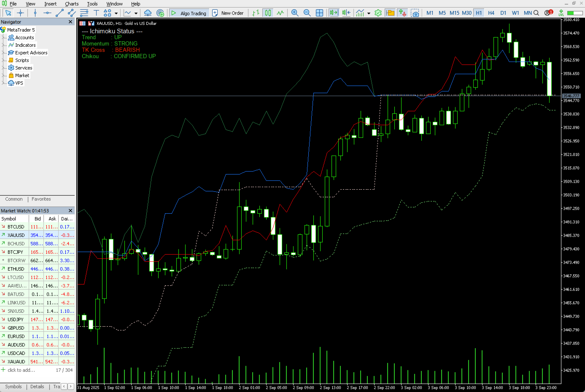585x392 pixels.
Task: Select the XAUUSD row in Market Watch
Action: coord(38,235)
